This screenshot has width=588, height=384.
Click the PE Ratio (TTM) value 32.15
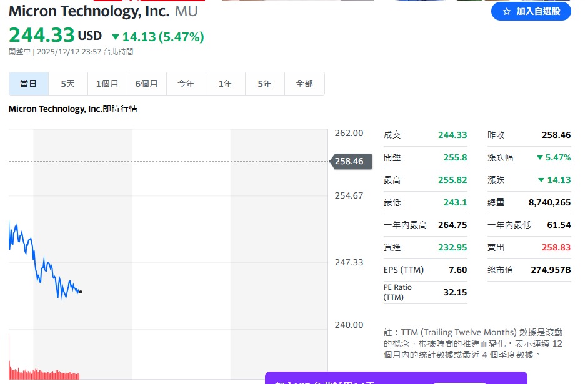pyautogui.click(x=455, y=292)
